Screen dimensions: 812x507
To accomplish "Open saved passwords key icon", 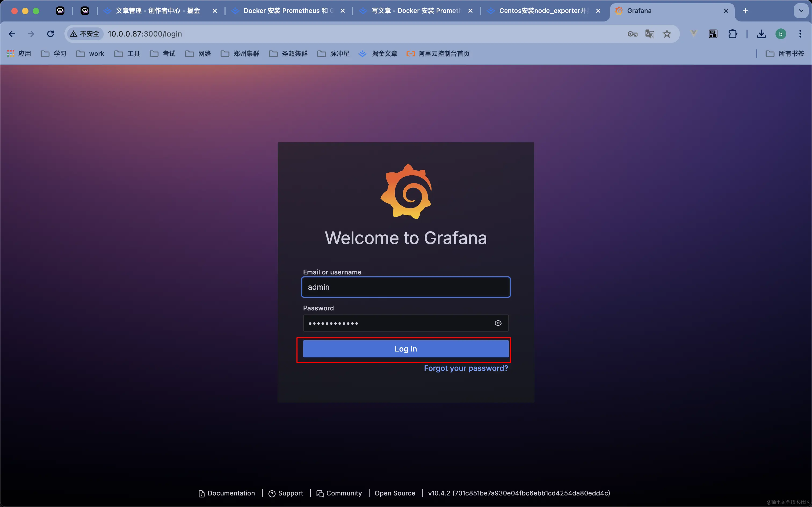I will [x=632, y=34].
